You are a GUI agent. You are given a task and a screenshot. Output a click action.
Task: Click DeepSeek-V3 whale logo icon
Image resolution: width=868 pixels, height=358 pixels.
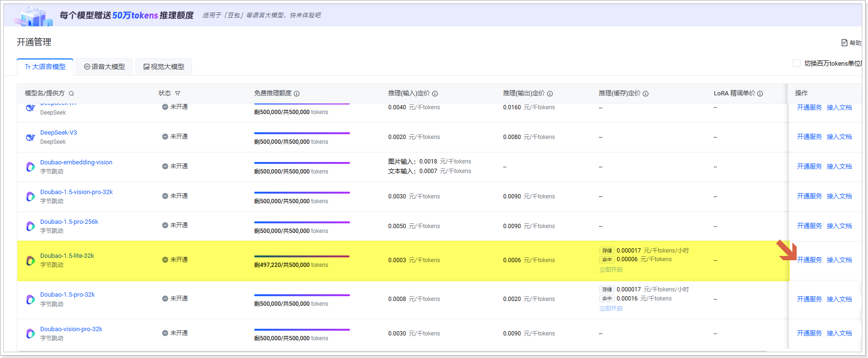coord(30,137)
